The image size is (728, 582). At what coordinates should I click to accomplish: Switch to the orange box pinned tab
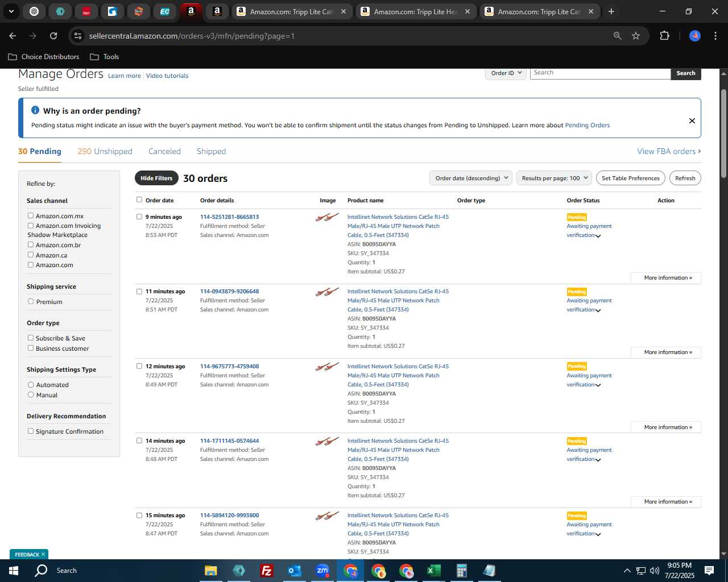tap(139, 11)
